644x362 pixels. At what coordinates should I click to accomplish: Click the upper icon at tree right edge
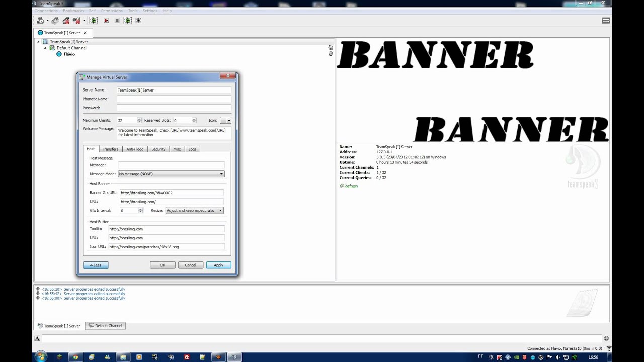[331, 48]
